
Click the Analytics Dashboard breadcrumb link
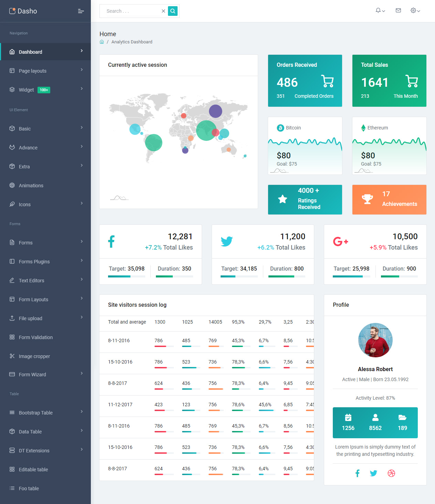pyautogui.click(x=132, y=42)
